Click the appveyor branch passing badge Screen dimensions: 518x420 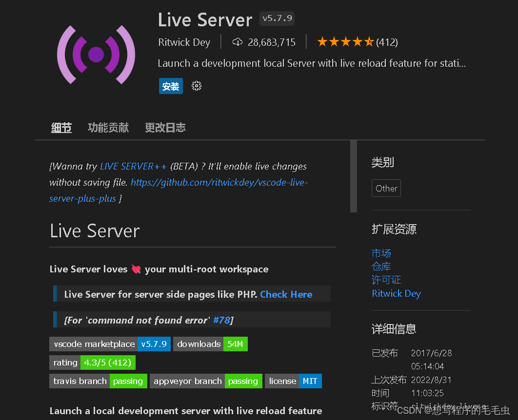pos(206,381)
